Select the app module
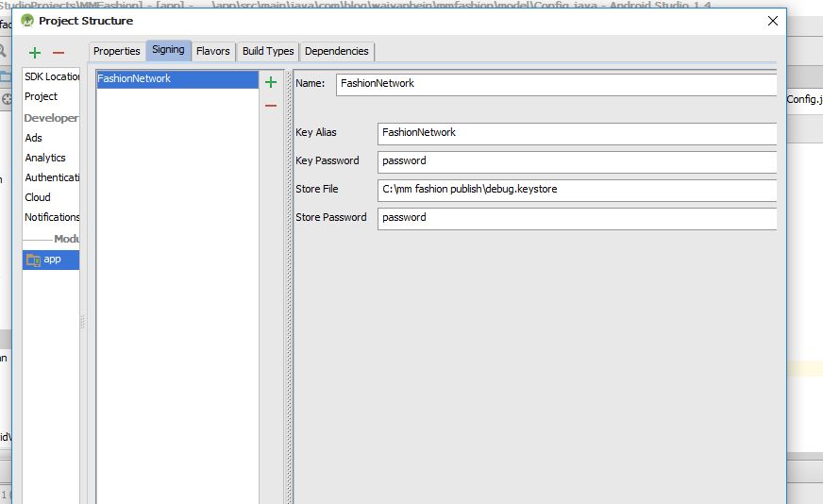This screenshot has width=823, height=504. point(51,260)
